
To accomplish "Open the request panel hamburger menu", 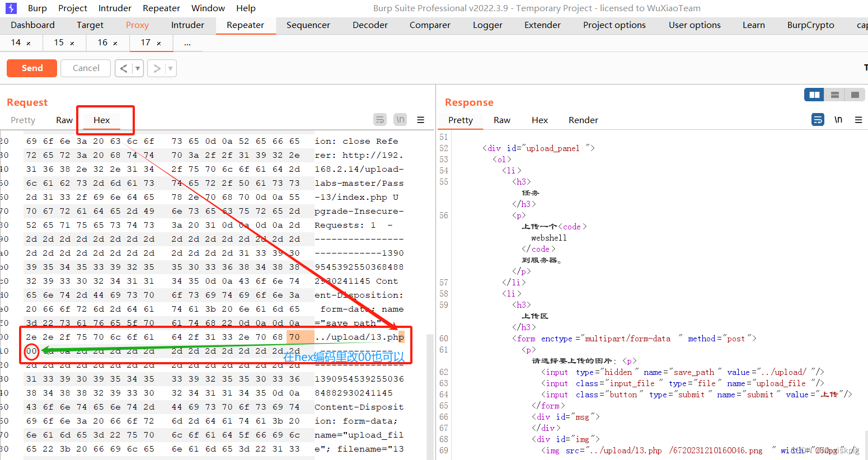I will click(420, 120).
